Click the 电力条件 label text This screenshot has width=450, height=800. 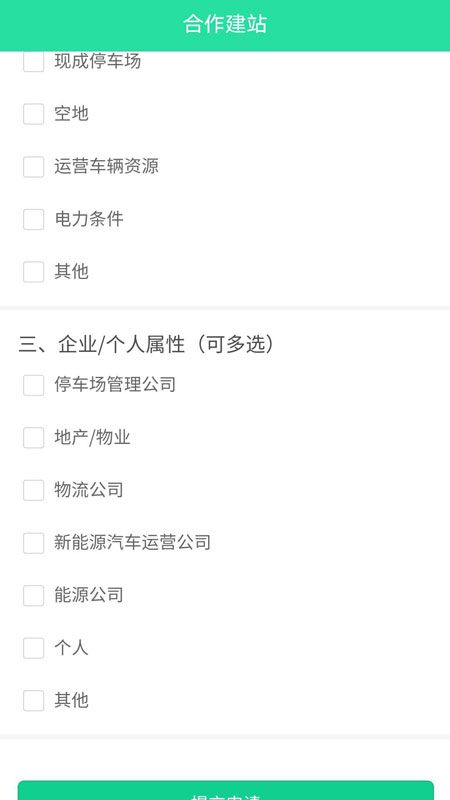(89, 218)
